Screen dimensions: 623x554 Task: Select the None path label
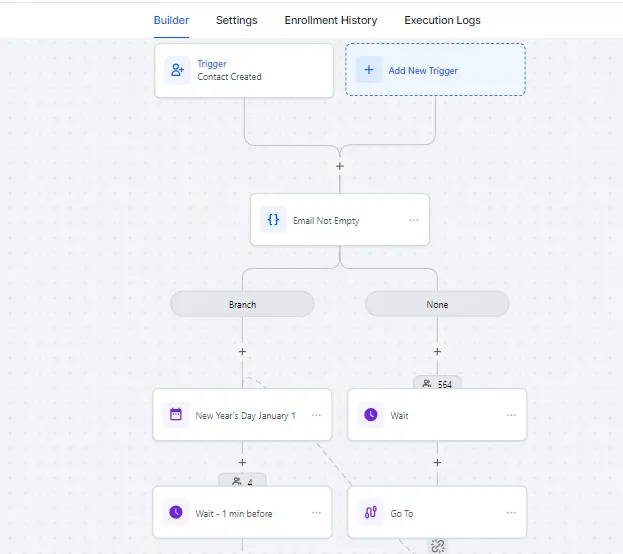click(437, 304)
